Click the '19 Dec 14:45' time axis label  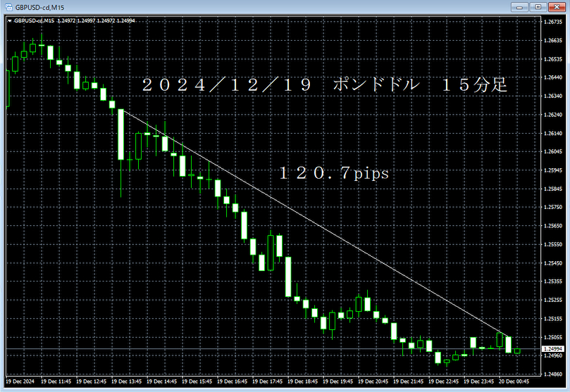coord(162,381)
